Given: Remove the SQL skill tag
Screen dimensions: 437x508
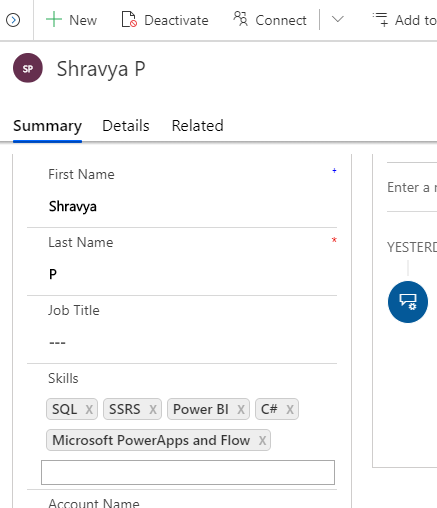Looking at the screenshot, I should (x=89, y=409).
